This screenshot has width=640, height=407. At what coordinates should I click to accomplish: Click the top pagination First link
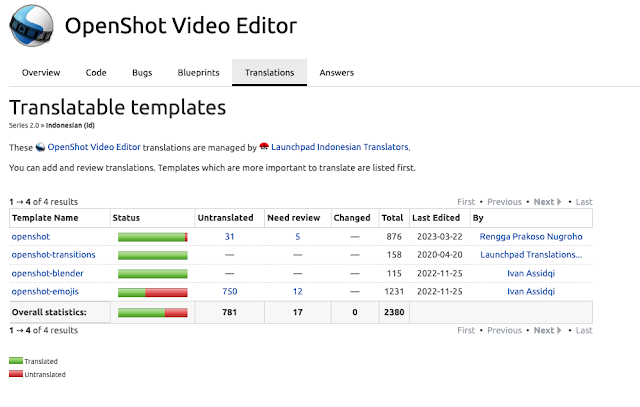click(466, 202)
